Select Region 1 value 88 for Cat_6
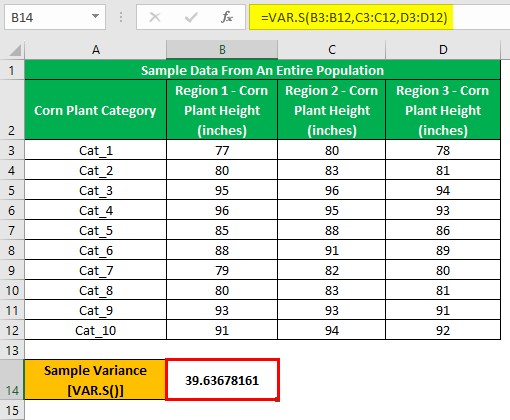 tap(222, 250)
